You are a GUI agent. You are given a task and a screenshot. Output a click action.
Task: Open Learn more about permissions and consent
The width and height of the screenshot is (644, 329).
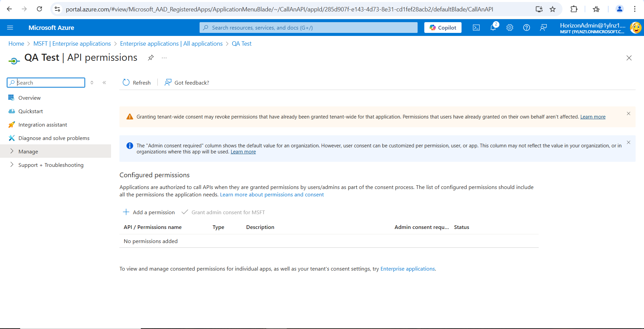[x=272, y=195]
